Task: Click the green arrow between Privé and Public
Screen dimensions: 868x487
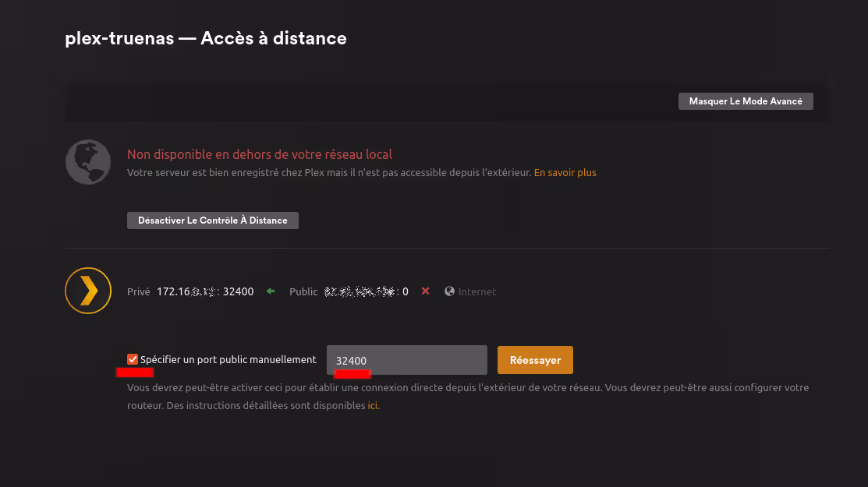Action: (271, 291)
